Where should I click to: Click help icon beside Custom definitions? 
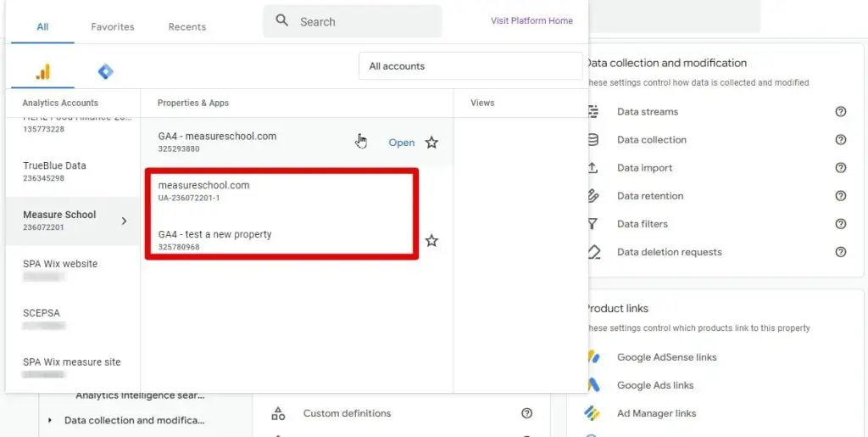tap(526, 413)
